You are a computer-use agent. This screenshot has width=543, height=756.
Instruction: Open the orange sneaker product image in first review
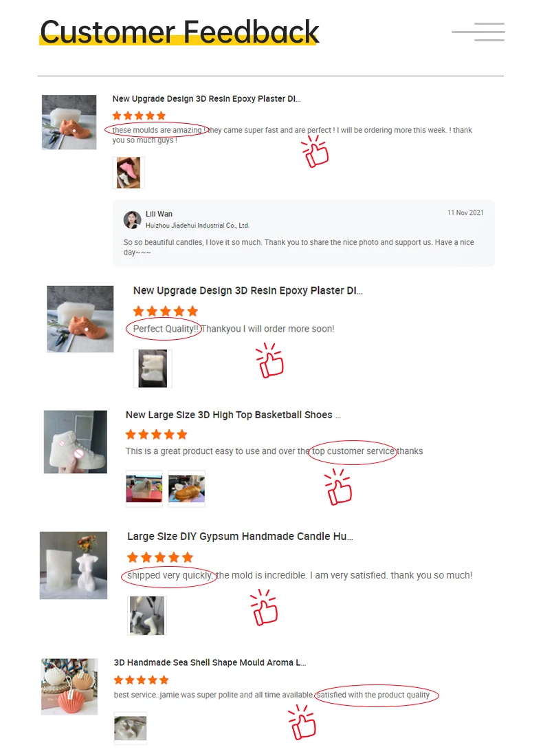tap(69, 122)
